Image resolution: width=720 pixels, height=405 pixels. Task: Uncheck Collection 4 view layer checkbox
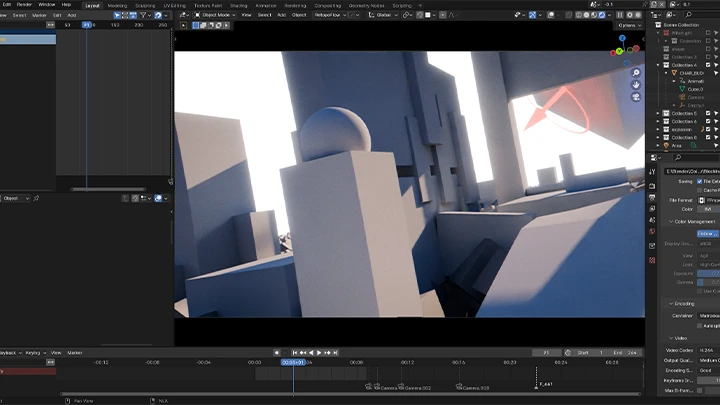(x=708, y=65)
